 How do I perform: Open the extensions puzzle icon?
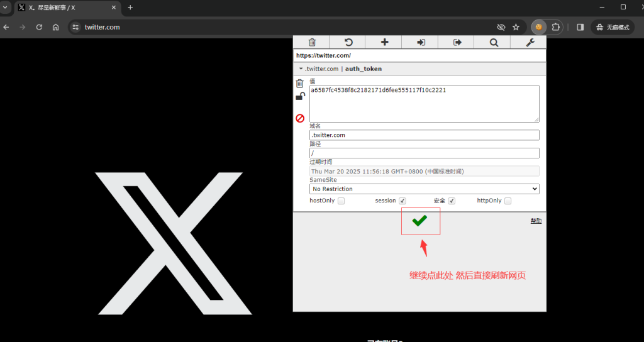pos(556,27)
